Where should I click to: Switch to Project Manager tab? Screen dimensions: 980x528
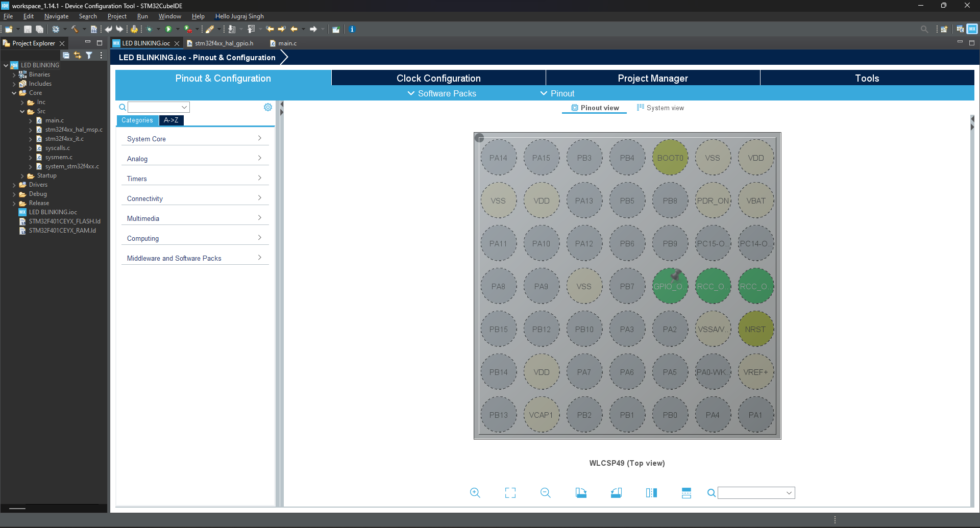pyautogui.click(x=653, y=78)
